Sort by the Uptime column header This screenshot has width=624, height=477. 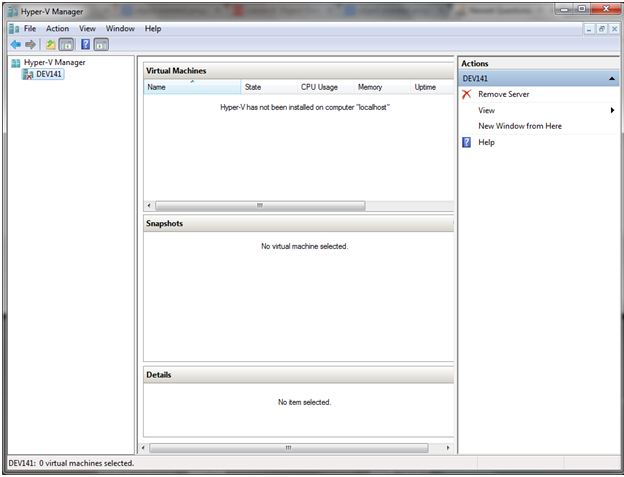(432, 87)
